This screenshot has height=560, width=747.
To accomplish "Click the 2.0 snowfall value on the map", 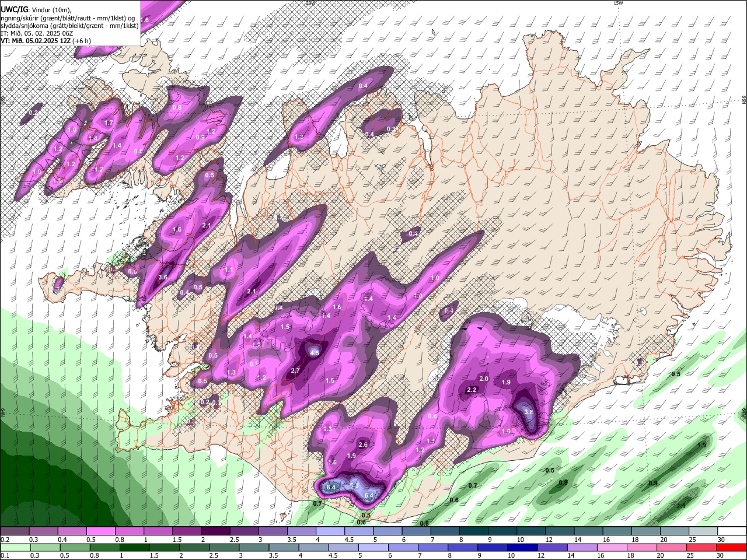I will point(484,379).
